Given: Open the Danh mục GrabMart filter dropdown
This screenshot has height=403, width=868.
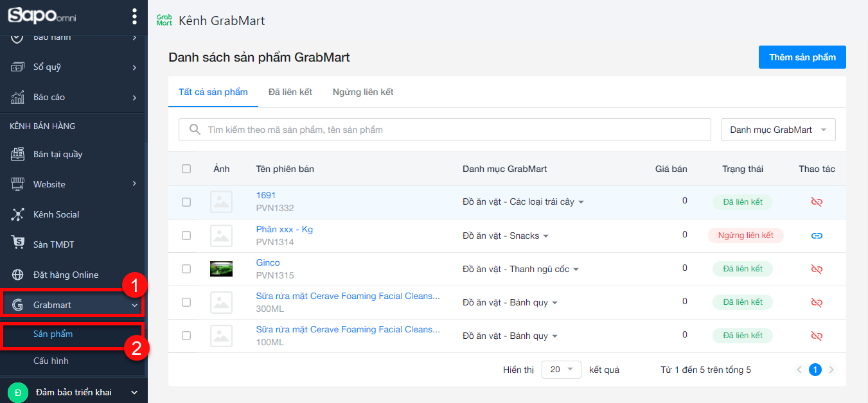Looking at the screenshot, I should point(779,130).
